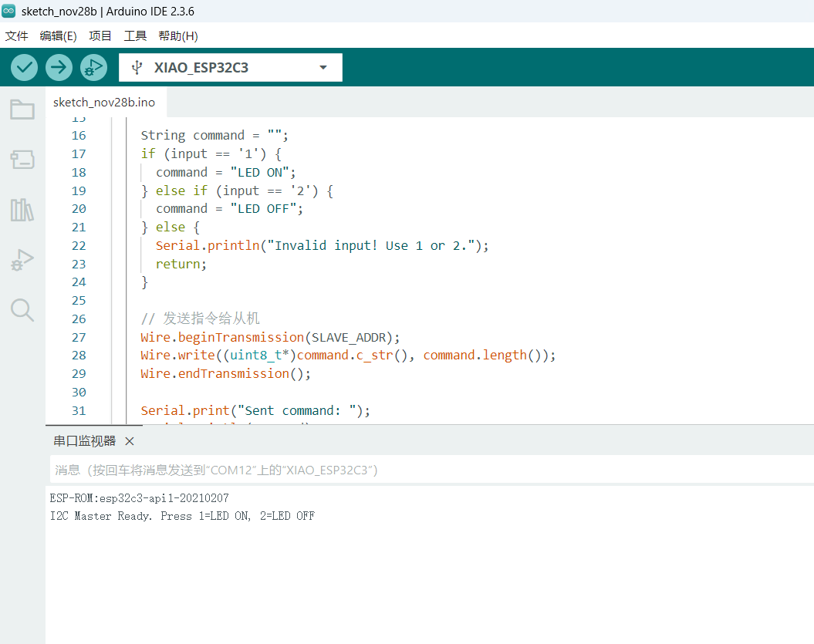Open the Library Manager sidebar icon
The width and height of the screenshot is (814, 644).
click(x=22, y=210)
